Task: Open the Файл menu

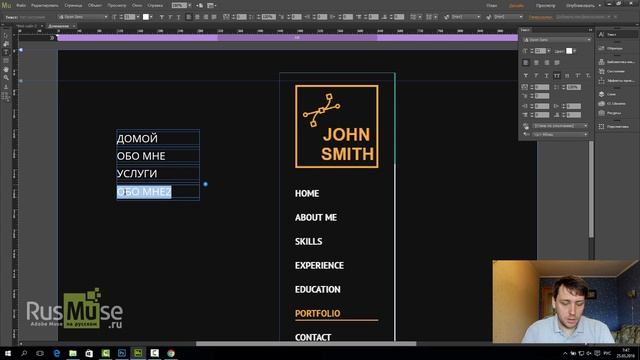Action: (21, 5)
